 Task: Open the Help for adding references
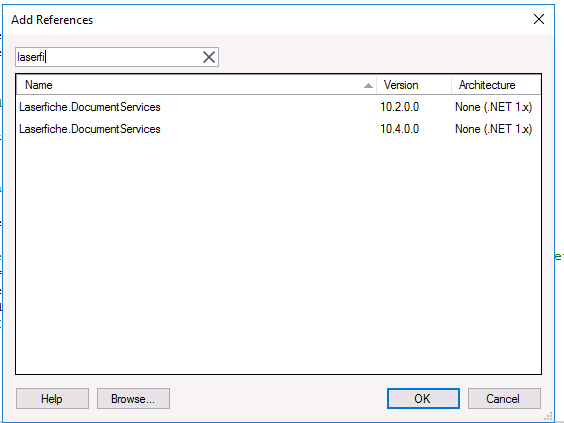52,399
